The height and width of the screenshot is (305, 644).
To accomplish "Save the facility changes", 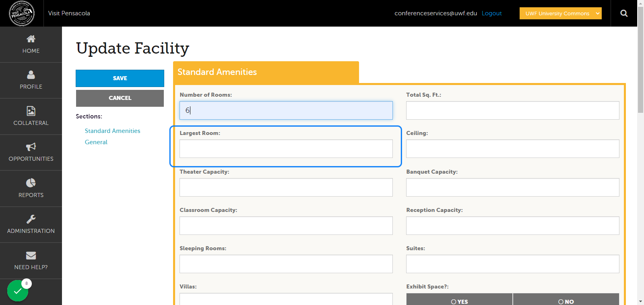I will tap(120, 78).
